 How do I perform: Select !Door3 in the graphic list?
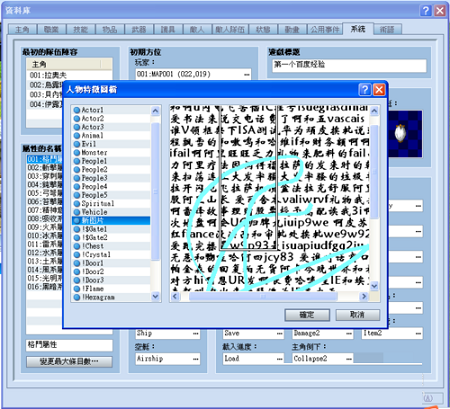[x=111, y=280]
